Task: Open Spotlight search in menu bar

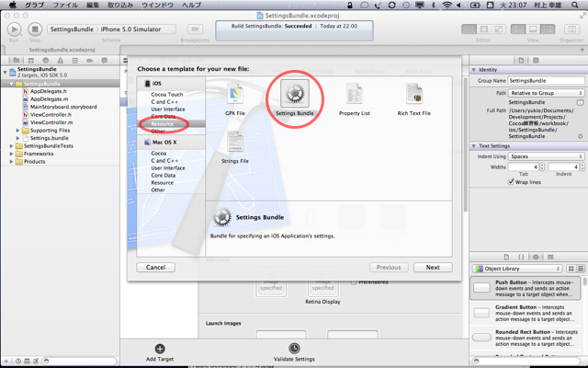Action: [x=575, y=5]
